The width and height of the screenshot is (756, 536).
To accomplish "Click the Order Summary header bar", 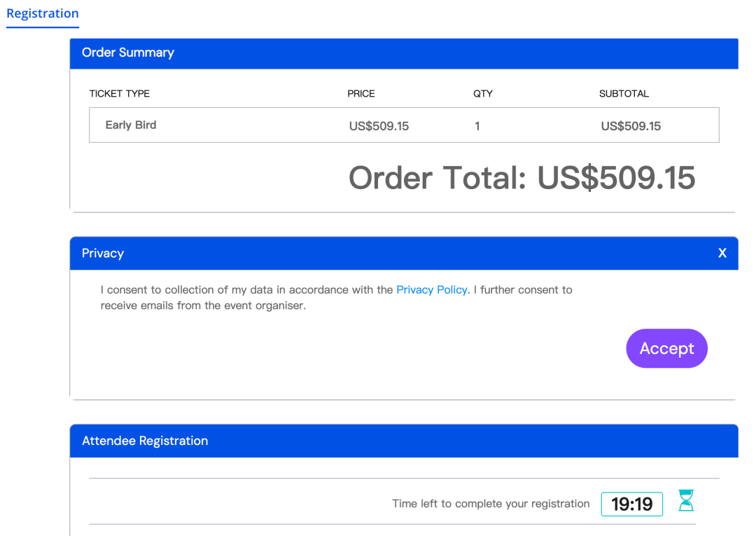I will (x=404, y=53).
